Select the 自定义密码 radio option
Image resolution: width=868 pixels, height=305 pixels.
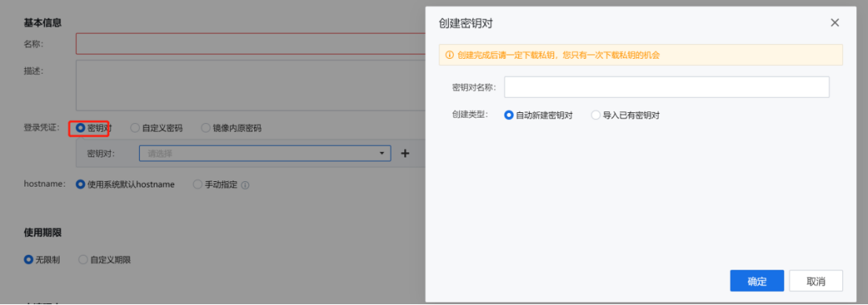[135, 128]
